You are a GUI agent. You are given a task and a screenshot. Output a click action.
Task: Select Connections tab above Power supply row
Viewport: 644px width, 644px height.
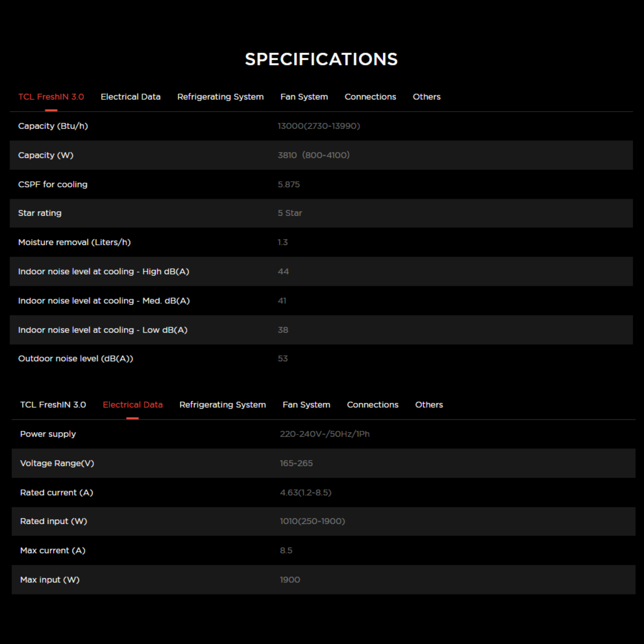pos(373,405)
